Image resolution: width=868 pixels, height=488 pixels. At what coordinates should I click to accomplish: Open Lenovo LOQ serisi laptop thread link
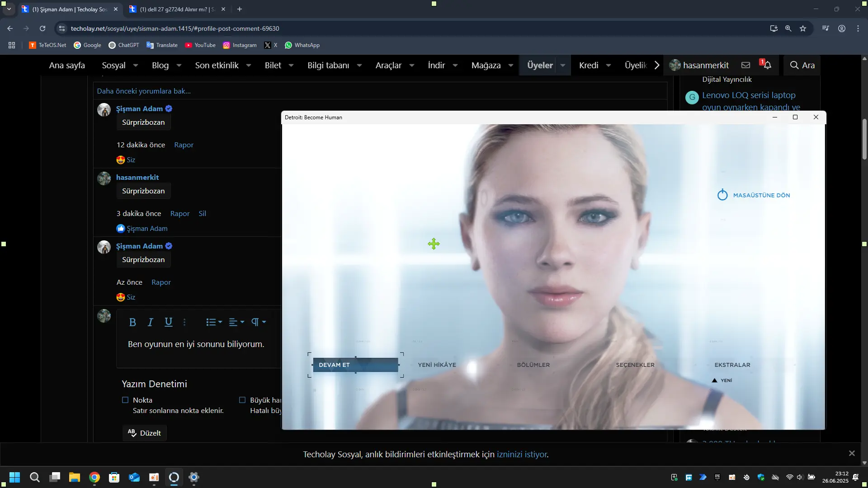coord(751,101)
